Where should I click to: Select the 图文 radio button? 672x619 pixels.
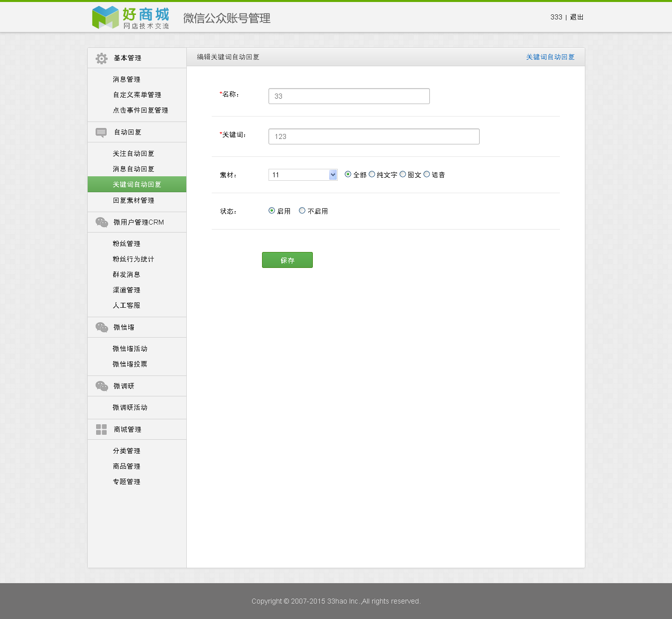[403, 174]
